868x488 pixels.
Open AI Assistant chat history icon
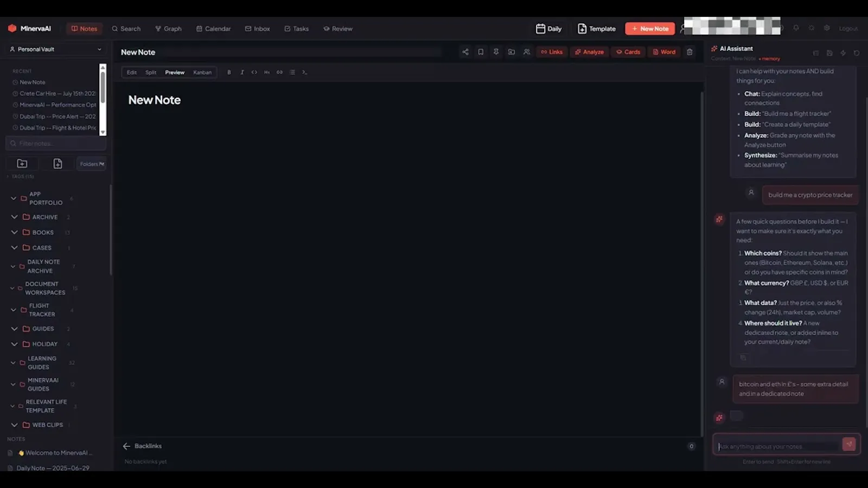pos(815,53)
